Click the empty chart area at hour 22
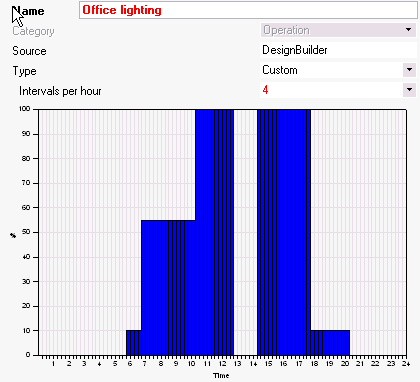 coord(375,232)
